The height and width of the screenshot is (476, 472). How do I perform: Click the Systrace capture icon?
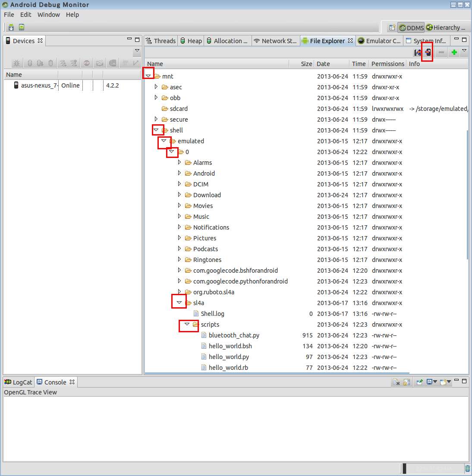point(126,63)
